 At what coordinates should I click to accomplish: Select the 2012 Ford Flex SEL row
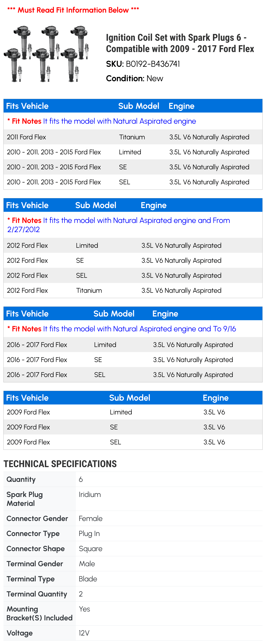click(133, 275)
